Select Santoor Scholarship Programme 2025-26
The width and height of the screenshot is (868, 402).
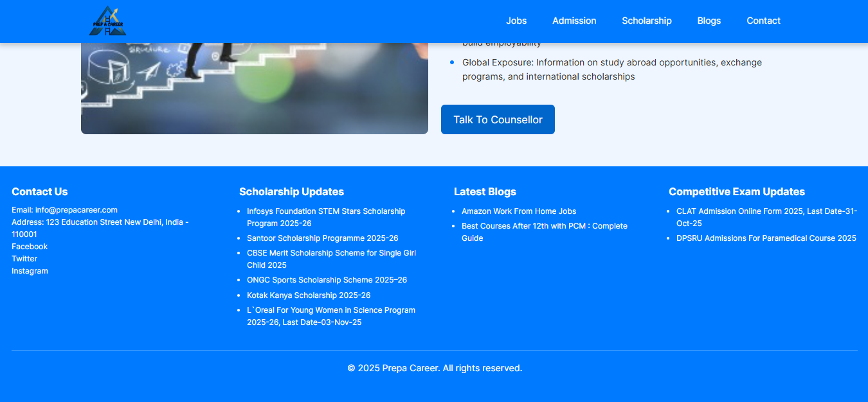322,238
